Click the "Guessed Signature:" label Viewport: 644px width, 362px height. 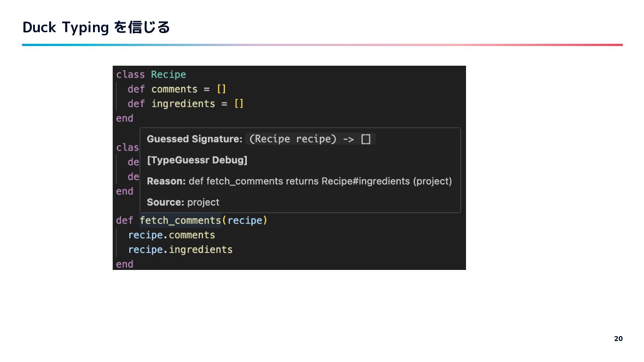click(194, 139)
